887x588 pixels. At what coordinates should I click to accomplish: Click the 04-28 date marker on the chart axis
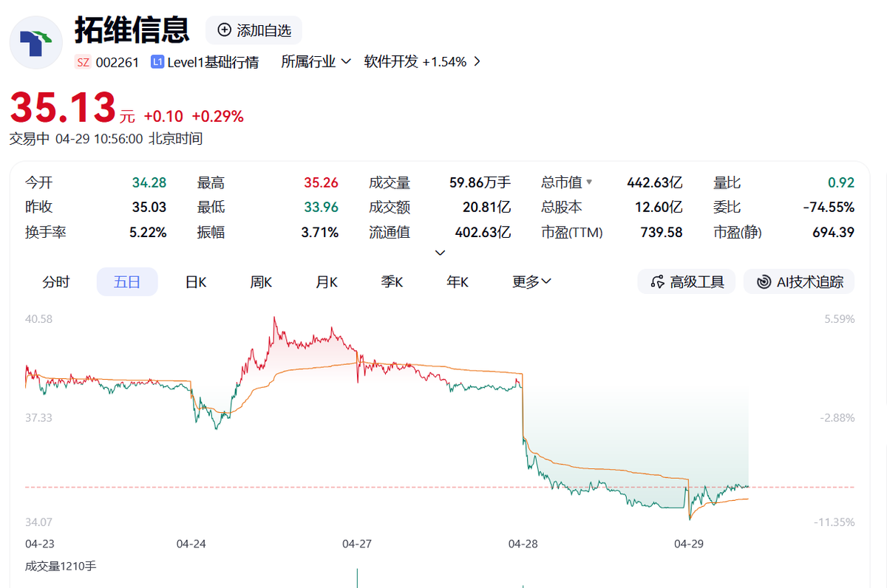523,544
